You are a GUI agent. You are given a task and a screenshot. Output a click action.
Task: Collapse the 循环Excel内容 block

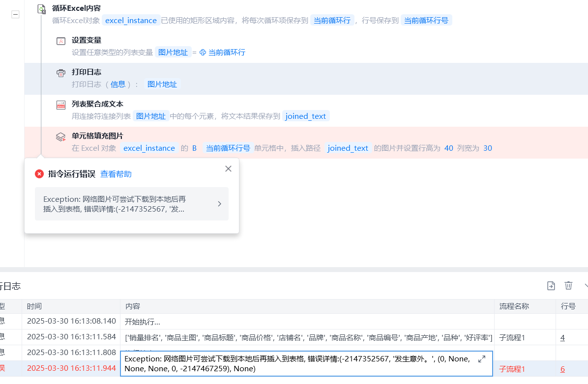coord(16,15)
